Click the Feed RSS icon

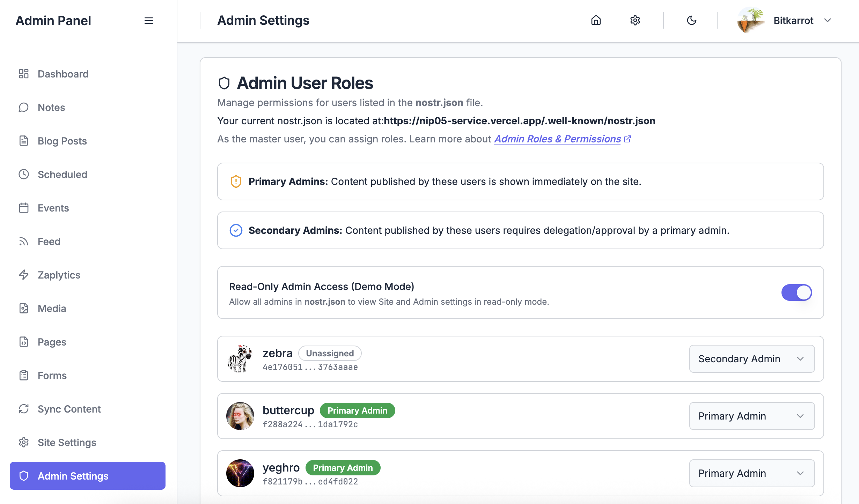tap(24, 241)
